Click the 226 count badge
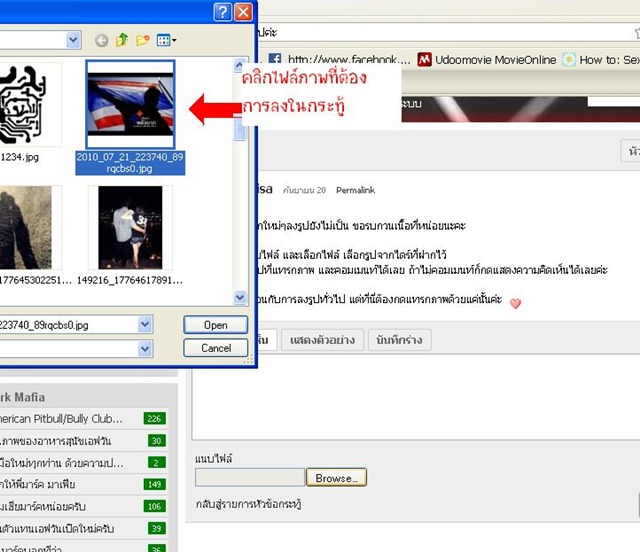The width and height of the screenshot is (640, 552). point(155,418)
